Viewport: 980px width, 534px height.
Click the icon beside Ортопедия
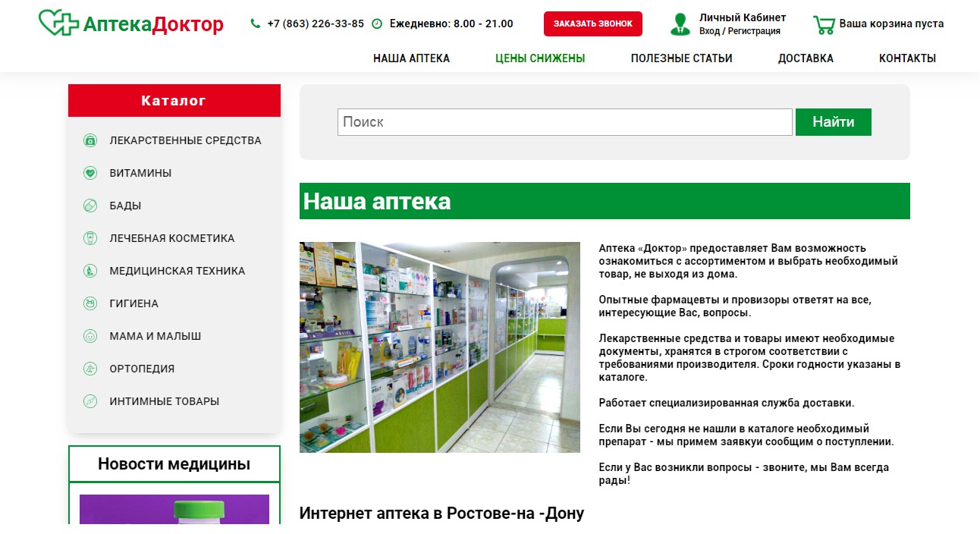click(90, 369)
